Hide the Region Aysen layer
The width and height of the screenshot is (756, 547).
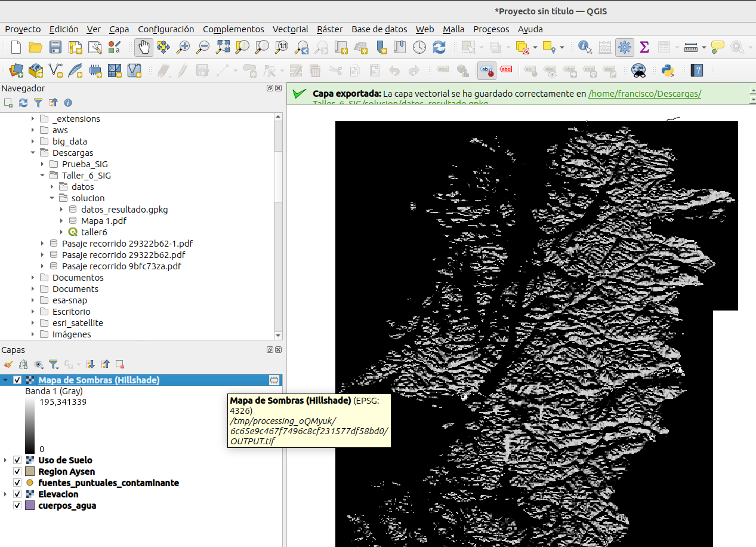(17, 472)
